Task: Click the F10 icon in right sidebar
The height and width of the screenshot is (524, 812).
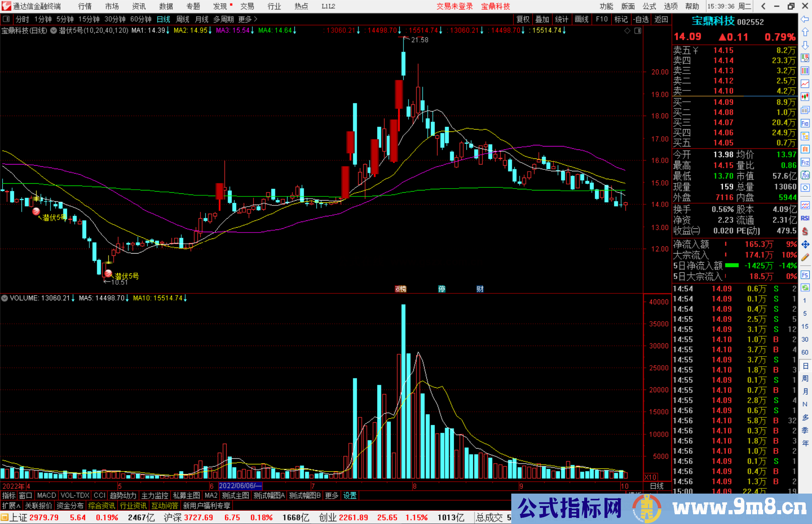Action: [x=805, y=123]
